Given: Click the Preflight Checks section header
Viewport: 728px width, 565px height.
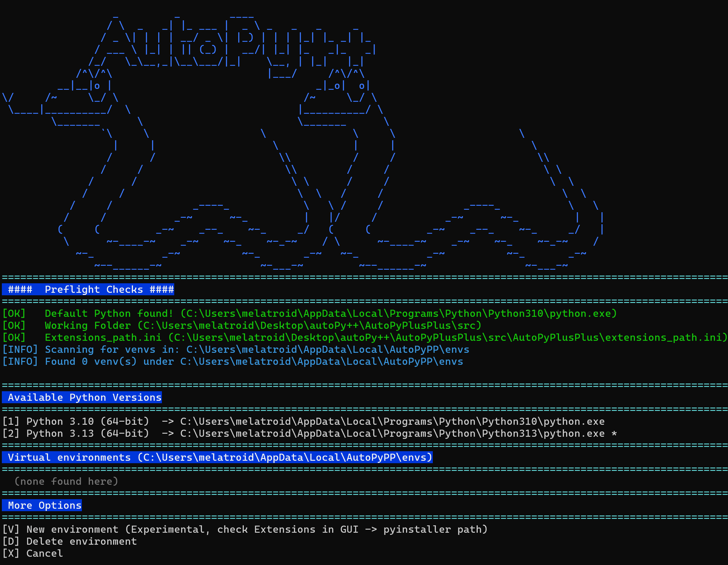Looking at the screenshot, I should pos(88,289).
